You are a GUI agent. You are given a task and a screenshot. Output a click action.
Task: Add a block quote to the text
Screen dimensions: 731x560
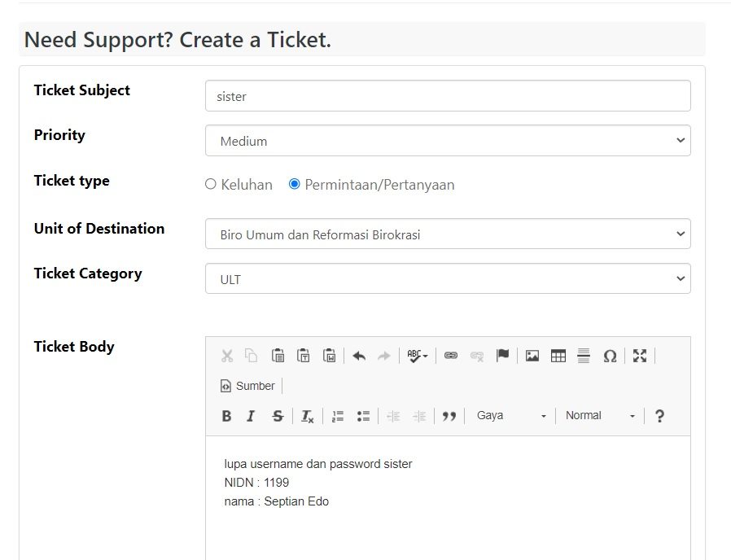click(x=449, y=416)
